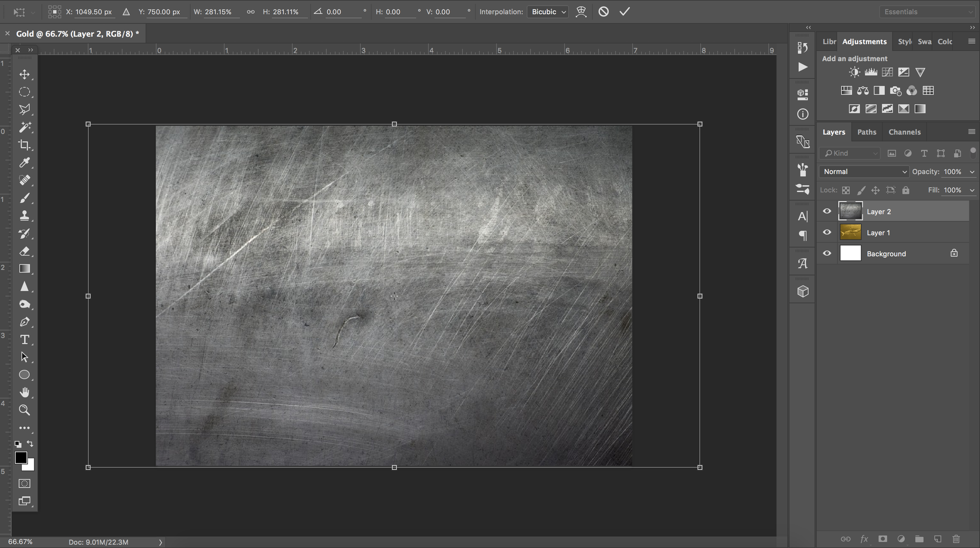Cancel the transform operation

pyautogui.click(x=604, y=11)
